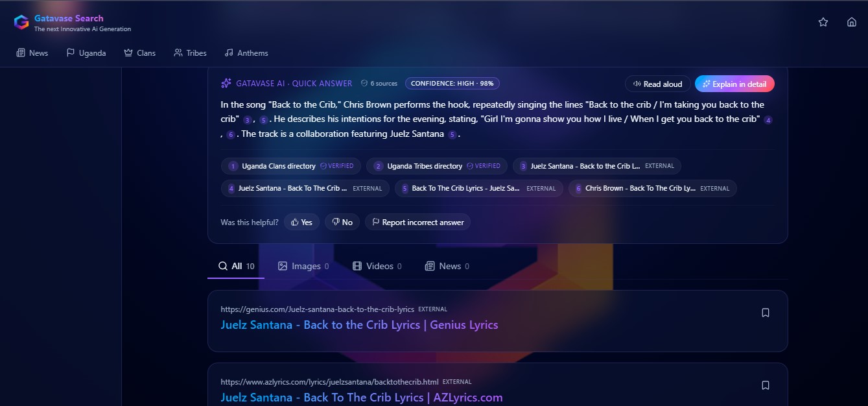Click citation marker 4 in the answer

tap(768, 120)
